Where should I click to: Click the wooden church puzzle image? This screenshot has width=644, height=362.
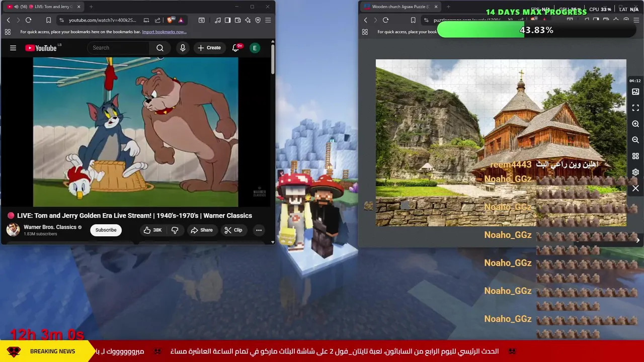click(501, 143)
